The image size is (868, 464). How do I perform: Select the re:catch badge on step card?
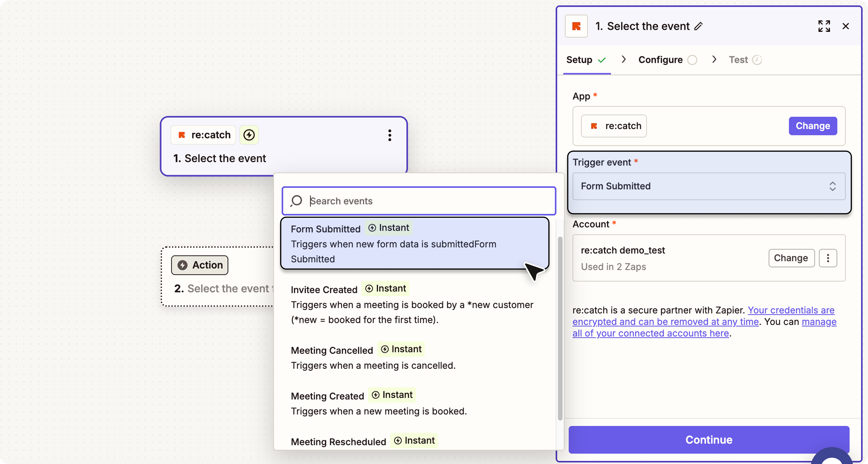click(x=204, y=135)
